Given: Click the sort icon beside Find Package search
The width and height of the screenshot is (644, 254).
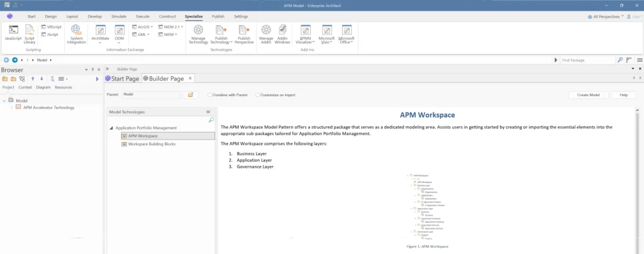Looking at the screenshot, I should click(629, 60).
